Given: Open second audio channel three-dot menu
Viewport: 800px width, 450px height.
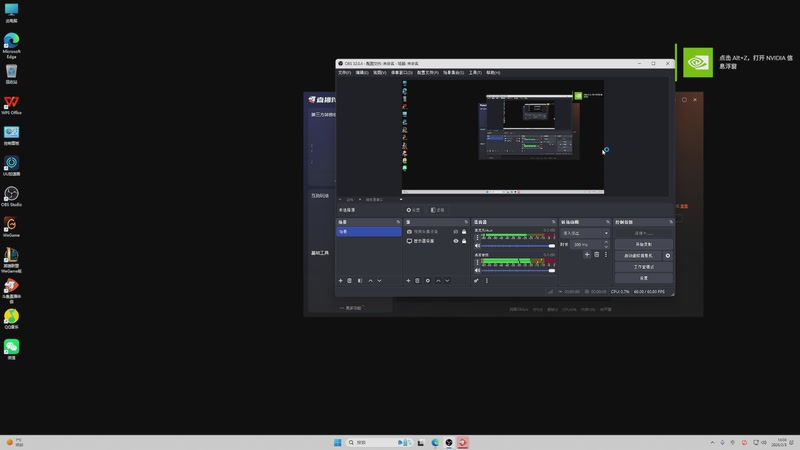Looking at the screenshot, I should pyautogui.click(x=478, y=262).
